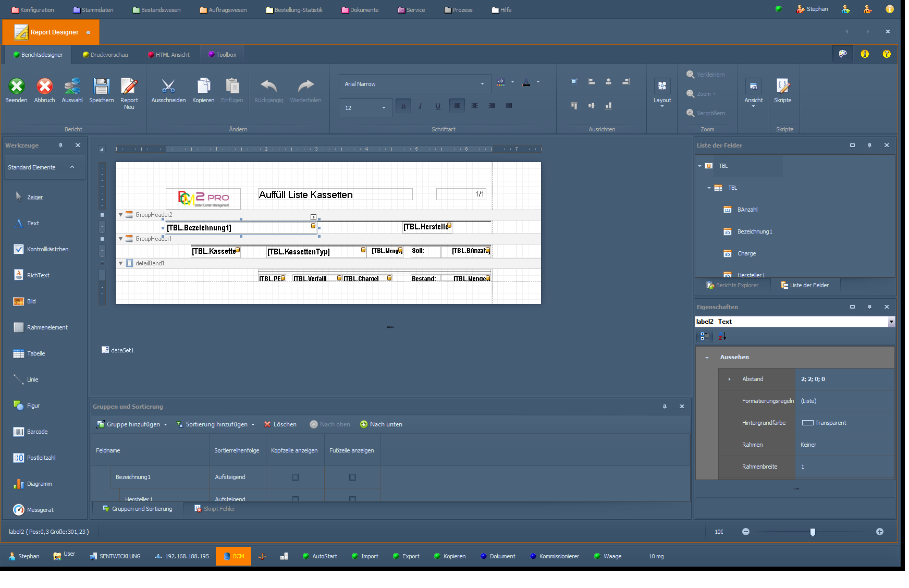Open the Skripte editor icon
The width and height of the screenshot is (909, 588).
[x=782, y=87]
